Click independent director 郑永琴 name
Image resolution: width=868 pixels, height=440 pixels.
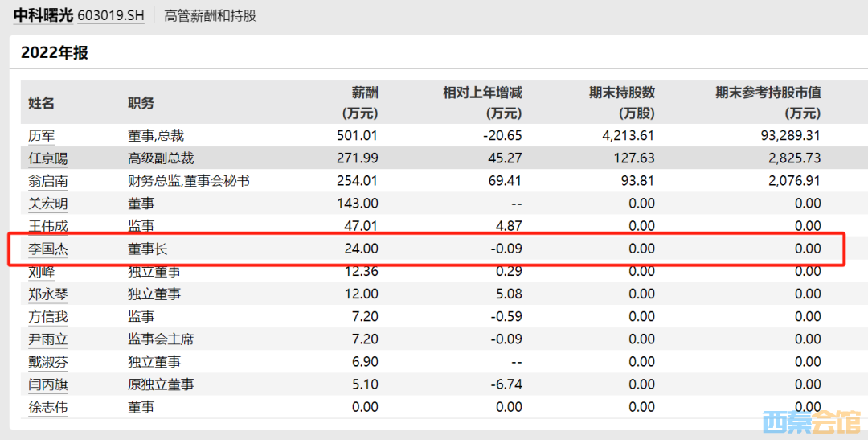pos(48,294)
